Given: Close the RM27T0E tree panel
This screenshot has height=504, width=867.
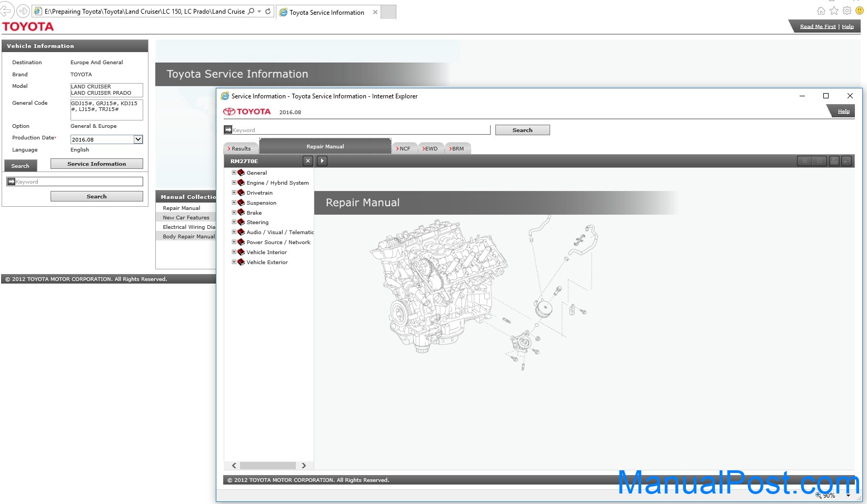Looking at the screenshot, I should 308,161.
